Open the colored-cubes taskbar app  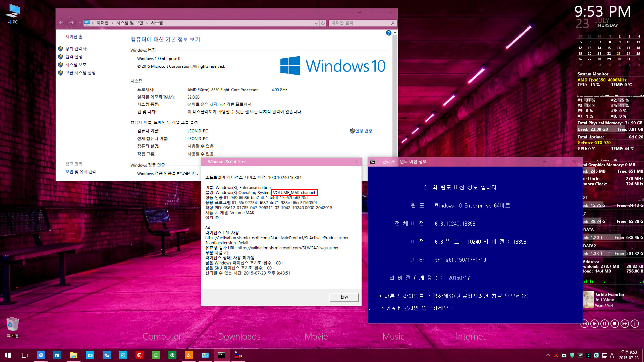click(238, 355)
